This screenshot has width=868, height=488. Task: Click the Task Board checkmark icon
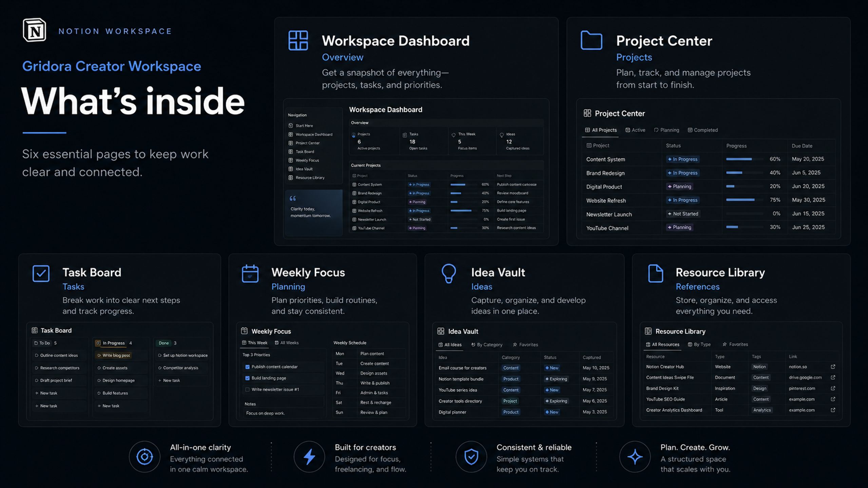[41, 273]
